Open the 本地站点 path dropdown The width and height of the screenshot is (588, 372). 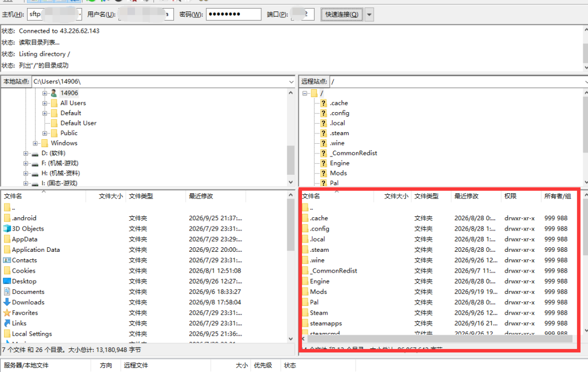(x=291, y=82)
